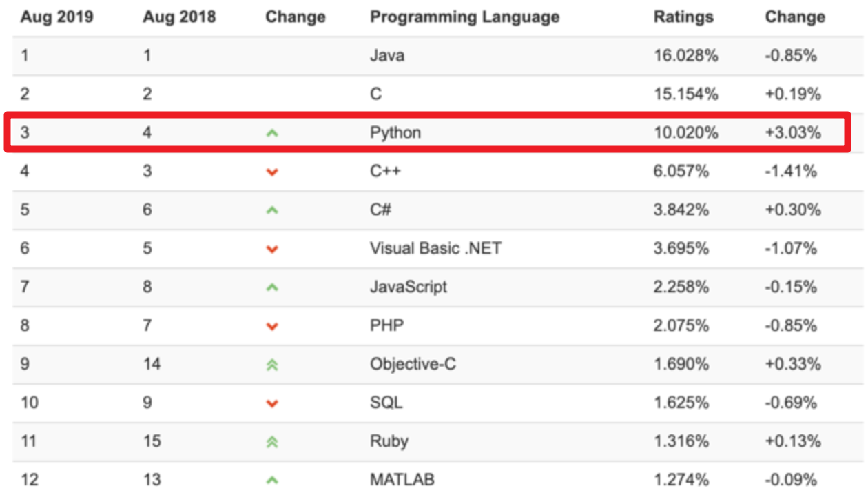868x495 pixels.
Task: Click the red down arrow in PHP row
Action: pyautogui.click(x=272, y=326)
